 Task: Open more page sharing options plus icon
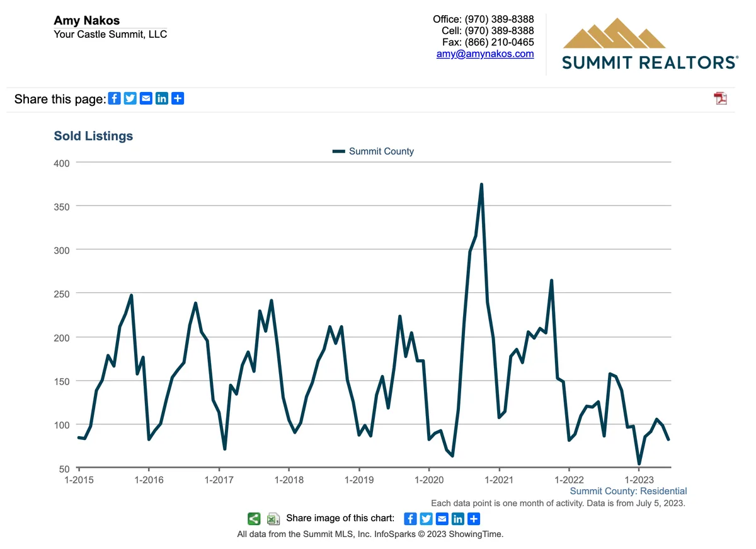click(178, 98)
